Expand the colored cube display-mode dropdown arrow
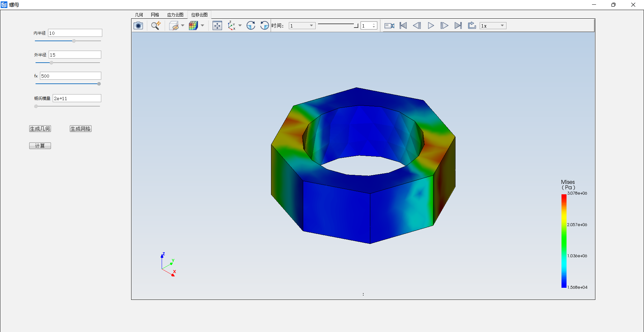 203,26
